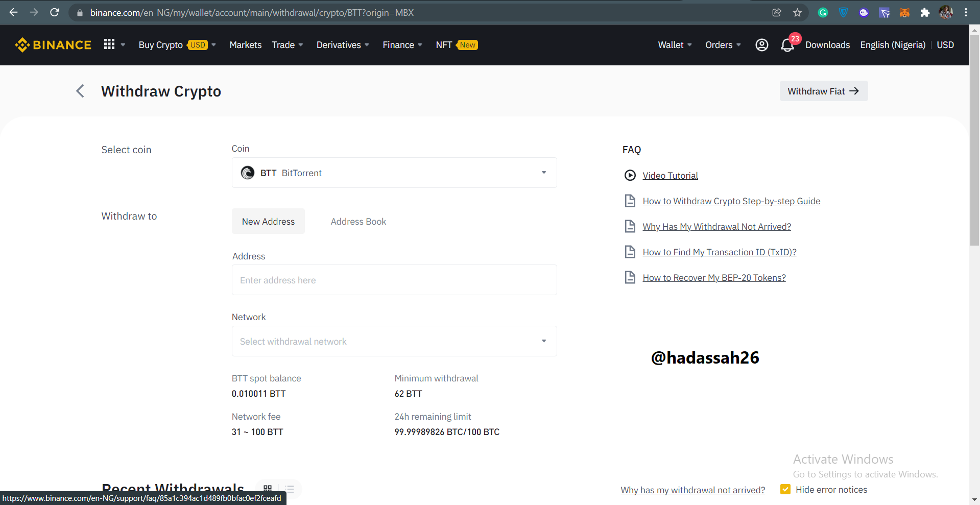
Task: Switch Recent Withdrawals to grid view
Action: (268, 489)
